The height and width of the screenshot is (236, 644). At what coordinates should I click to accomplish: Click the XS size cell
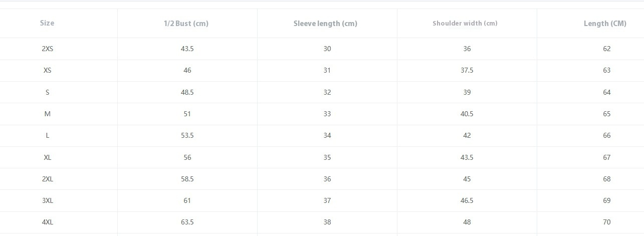coord(47,70)
